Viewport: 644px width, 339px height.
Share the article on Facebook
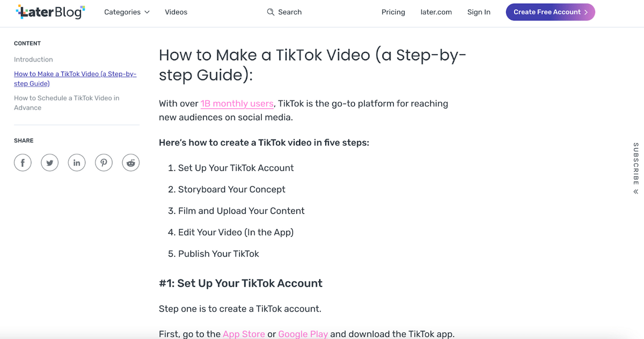(23, 162)
